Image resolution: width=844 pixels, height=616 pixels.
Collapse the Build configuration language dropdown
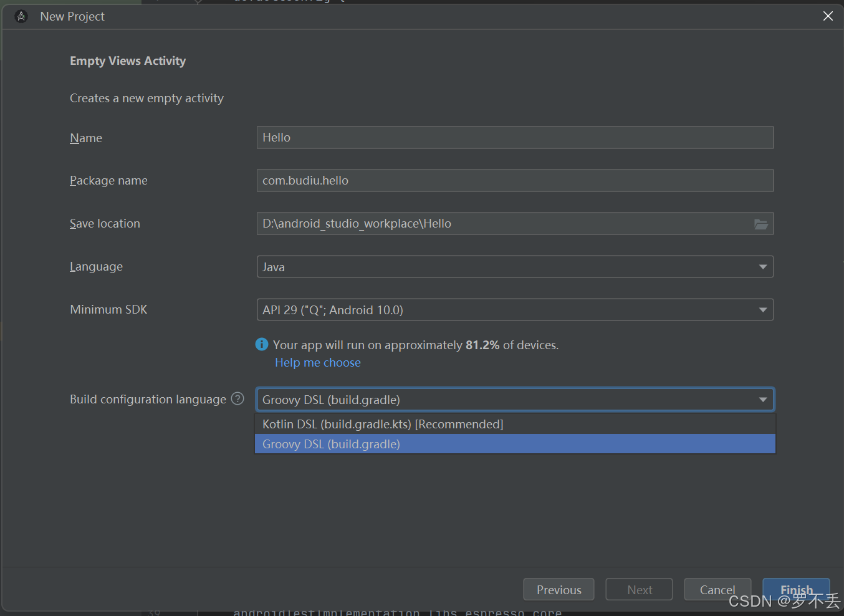click(x=763, y=400)
